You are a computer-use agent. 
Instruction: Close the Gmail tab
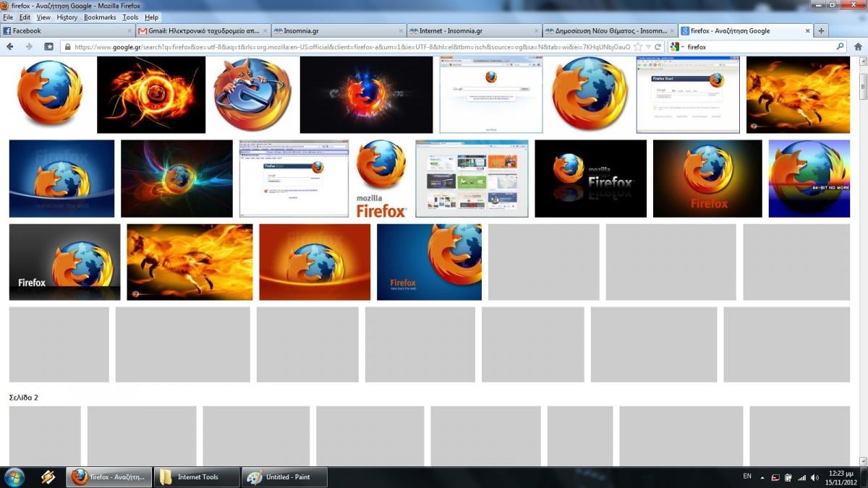tap(265, 31)
